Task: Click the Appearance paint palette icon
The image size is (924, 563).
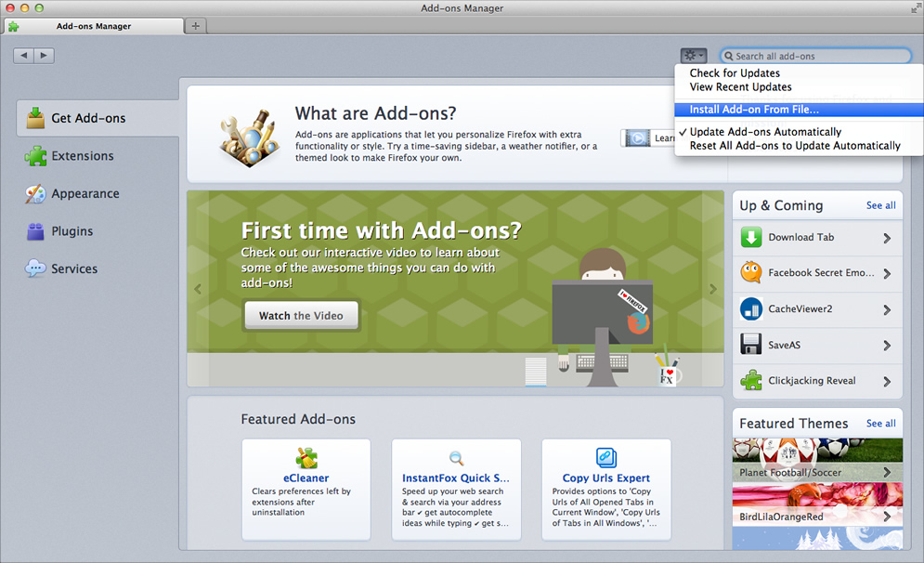Action: point(35,193)
